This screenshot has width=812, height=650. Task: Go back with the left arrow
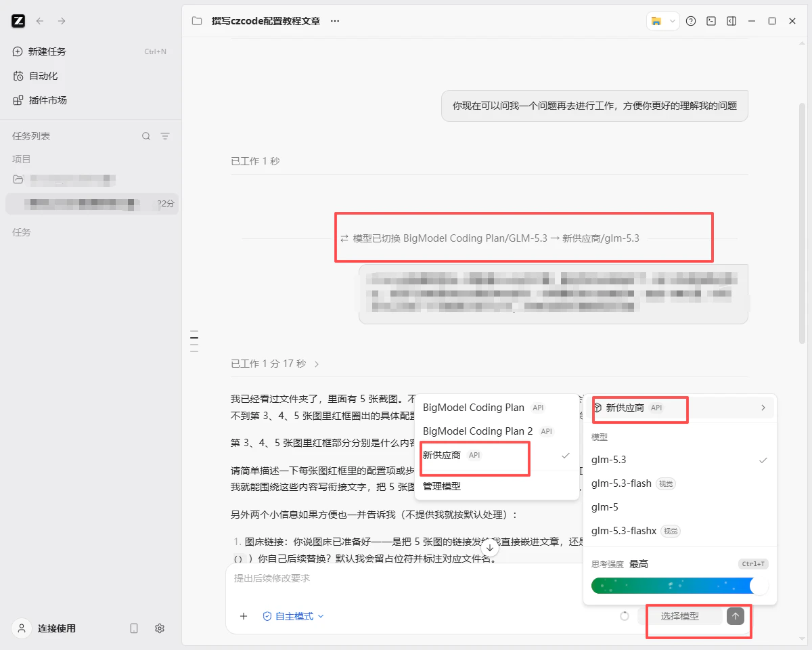[x=40, y=21]
